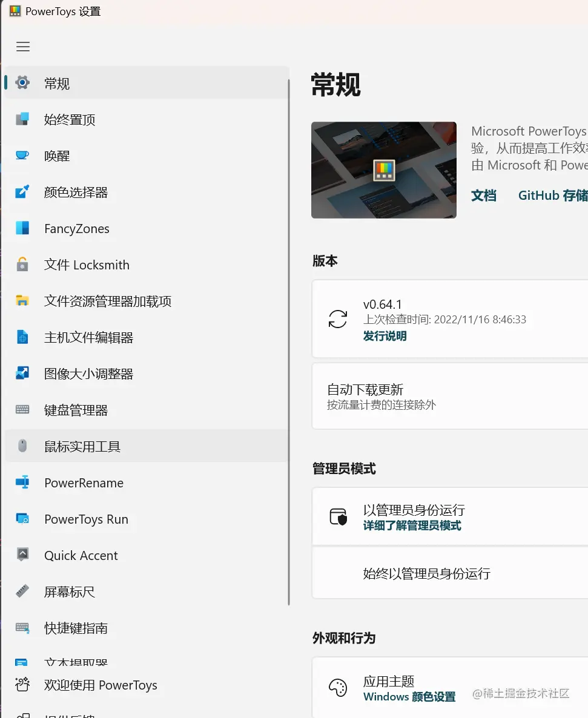The height and width of the screenshot is (718, 588).
Task: Click the 自动下载更新 setting card
Action: (450, 396)
